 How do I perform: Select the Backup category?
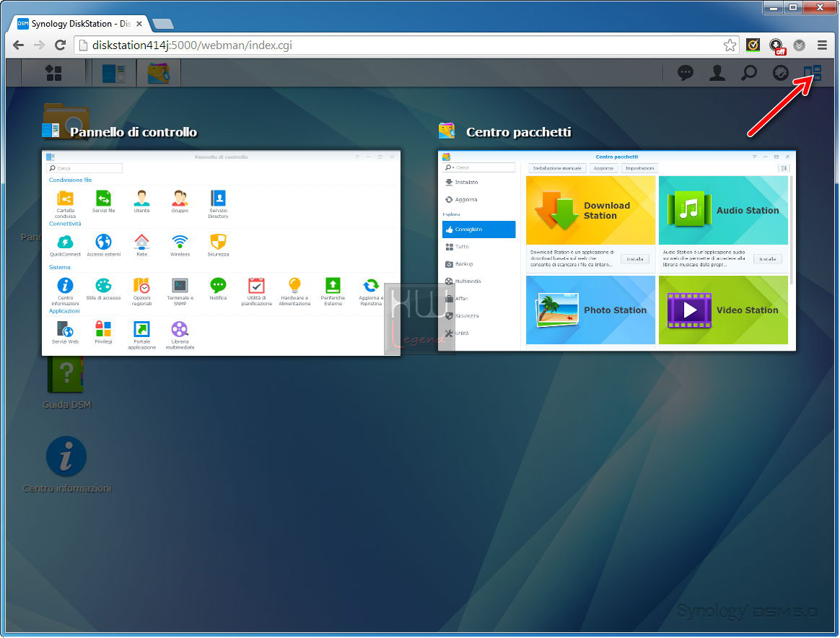click(x=479, y=264)
